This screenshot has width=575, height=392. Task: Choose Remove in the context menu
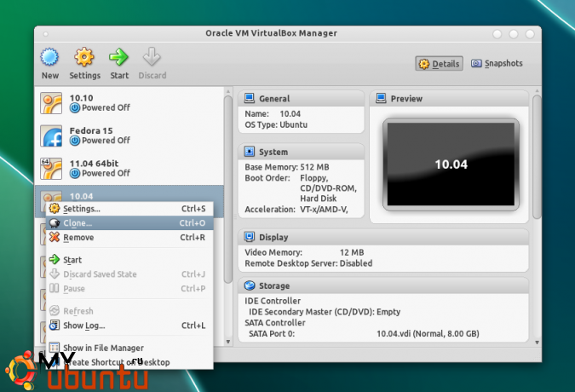(x=129, y=237)
